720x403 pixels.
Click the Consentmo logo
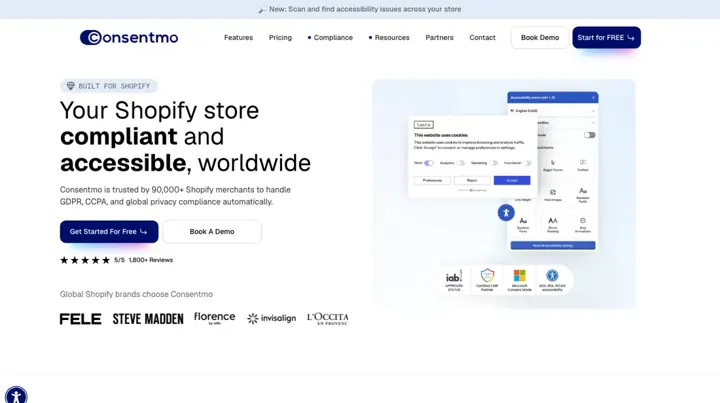point(129,38)
